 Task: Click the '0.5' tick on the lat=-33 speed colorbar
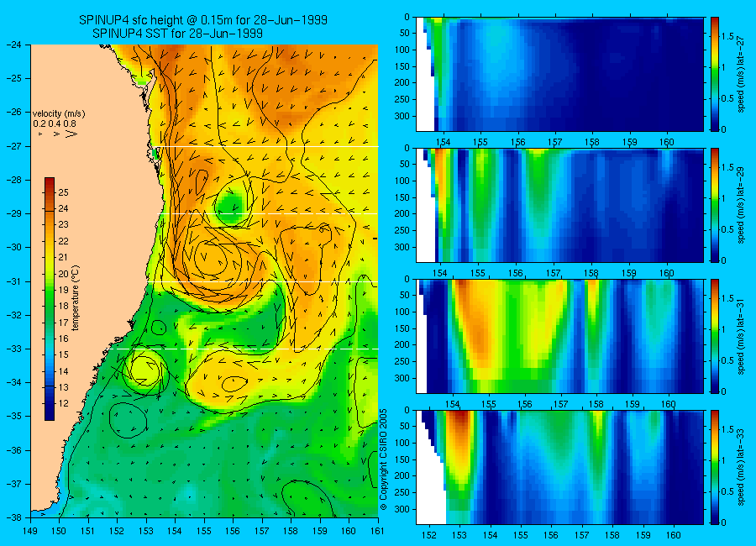tap(728, 491)
